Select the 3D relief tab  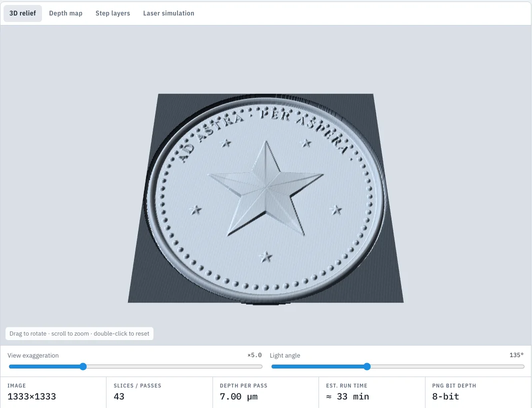coord(22,13)
